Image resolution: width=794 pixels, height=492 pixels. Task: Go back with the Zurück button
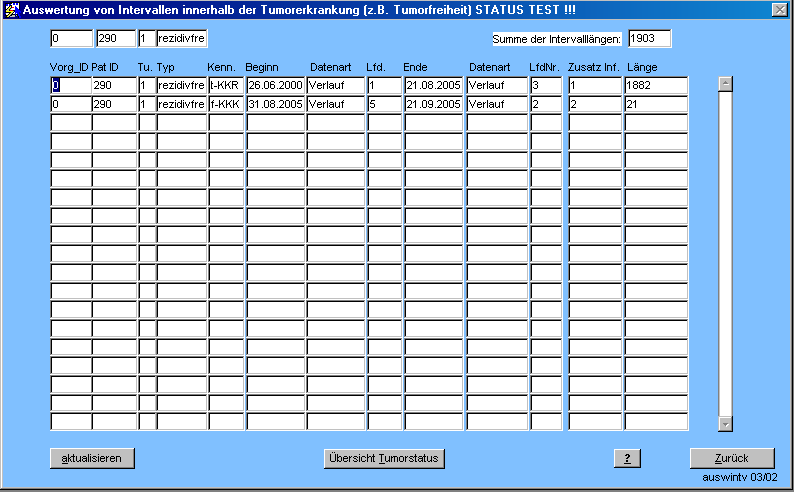(732, 458)
